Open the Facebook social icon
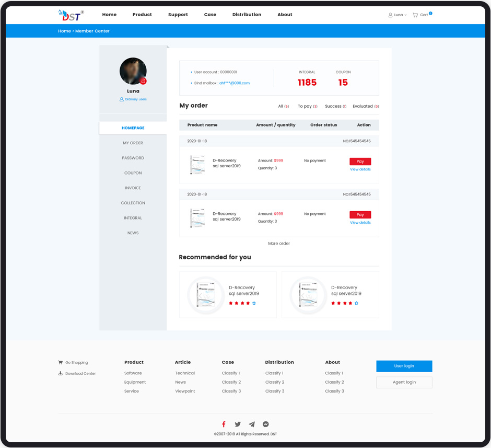Image resolution: width=491 pixels, height=448 pixels. (x=224, y=424)
